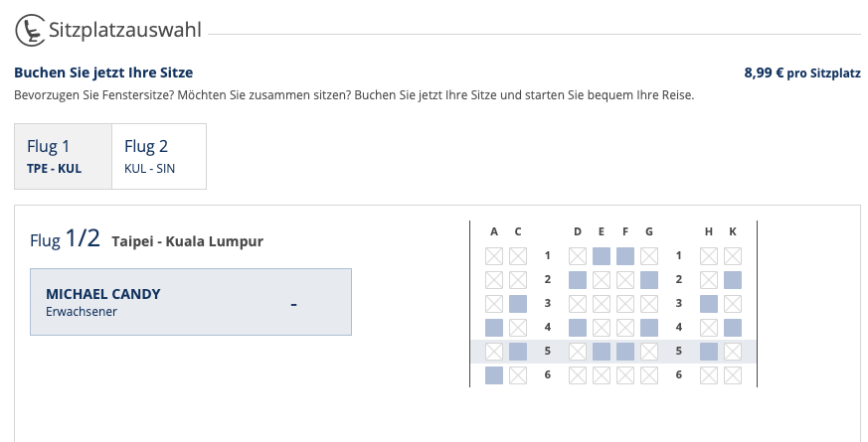Select available seat 2G
Image resolution: width=868 pixels, height=442 pixels.
pyautogui.click(x=649, y=280)
